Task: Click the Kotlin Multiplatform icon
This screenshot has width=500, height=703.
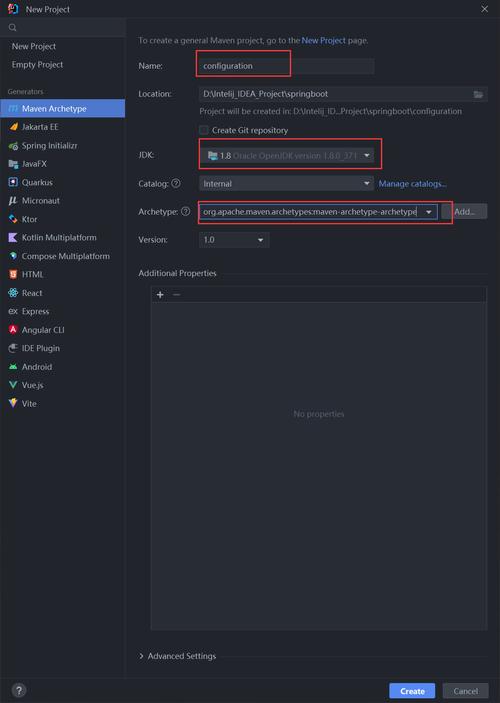Action: (13, 237)
